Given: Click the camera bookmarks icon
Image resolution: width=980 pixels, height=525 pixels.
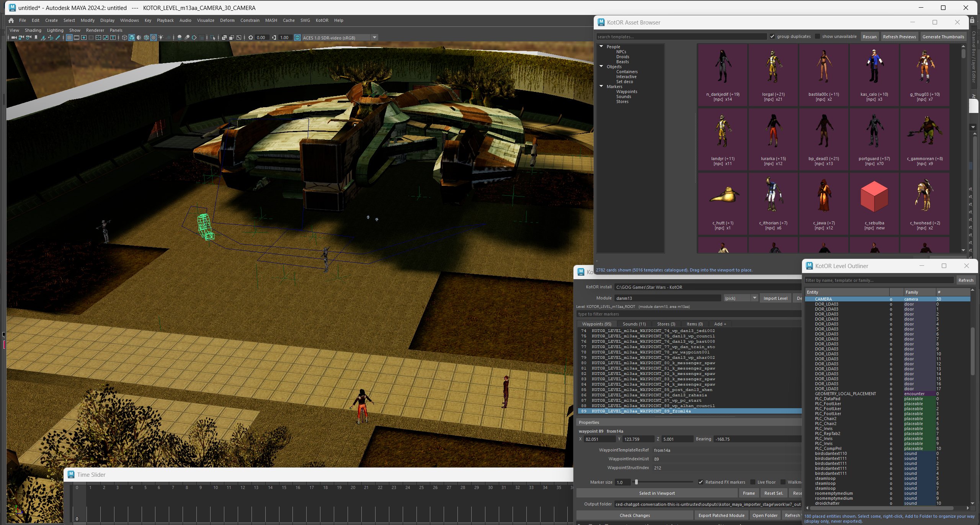Looking at the screenshot, I should [x=36, y=38].
